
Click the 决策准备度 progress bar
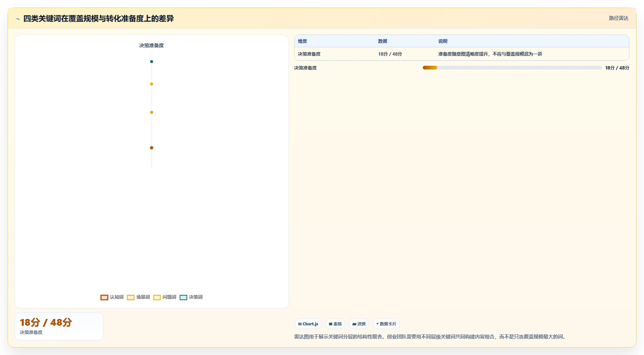point(512,68)
